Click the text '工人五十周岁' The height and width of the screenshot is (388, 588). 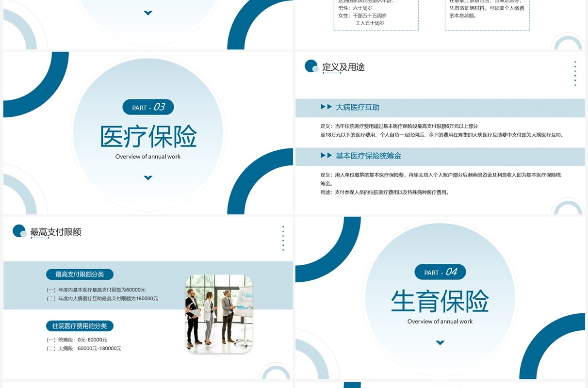370,23
